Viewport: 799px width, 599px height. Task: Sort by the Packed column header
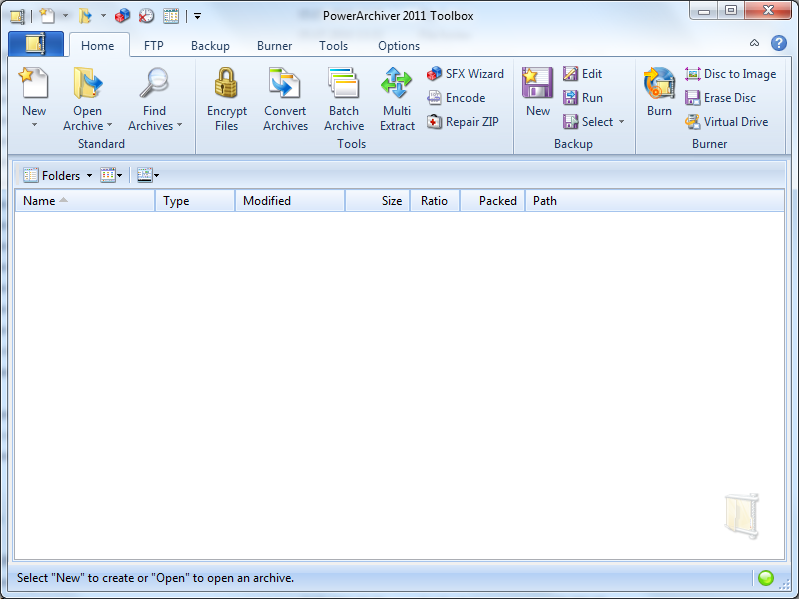[493, 201]
